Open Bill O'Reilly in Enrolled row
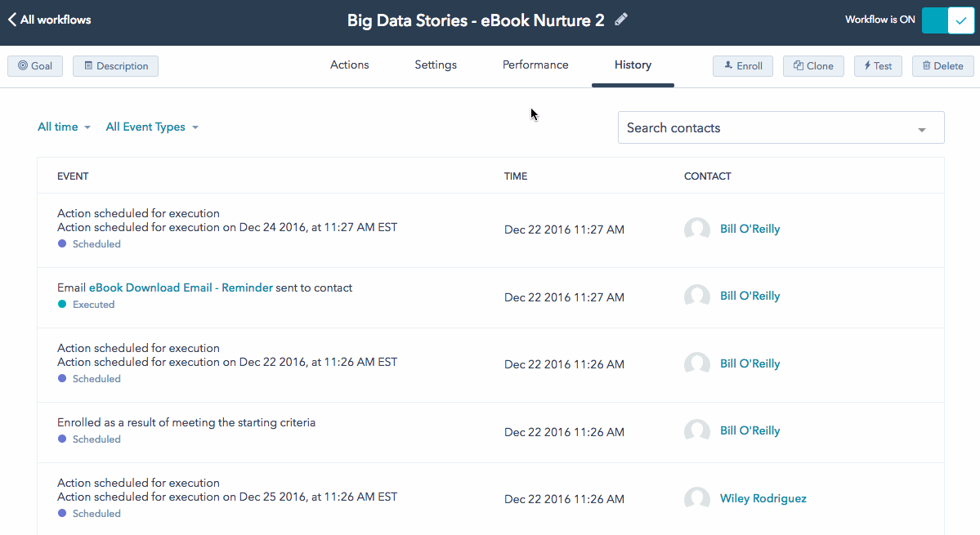The height and width of the screenshot is (535, 980). [750, 430]
